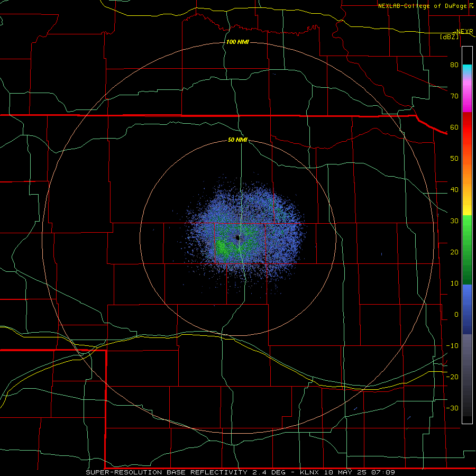Click the NEXLAB-College of DuPage label
Screen dimensions: 476x476
tap(426, 6)
